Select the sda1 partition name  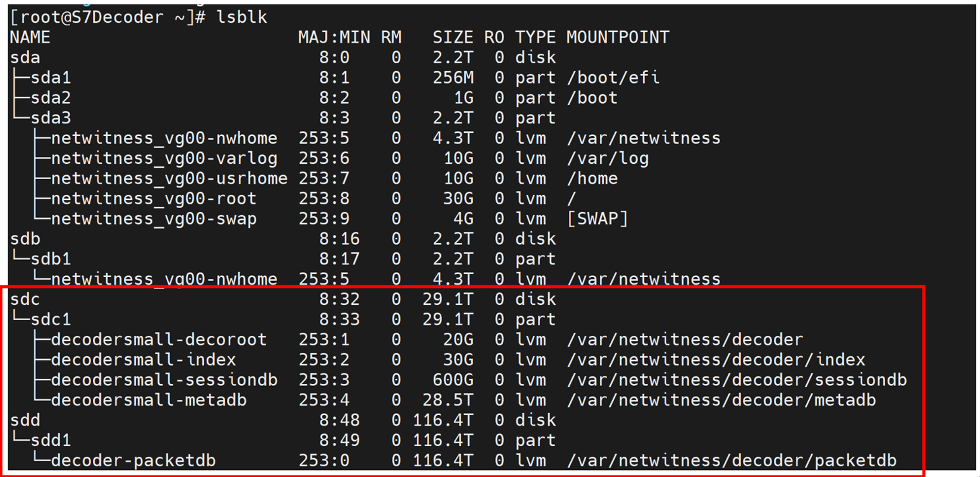51,78
